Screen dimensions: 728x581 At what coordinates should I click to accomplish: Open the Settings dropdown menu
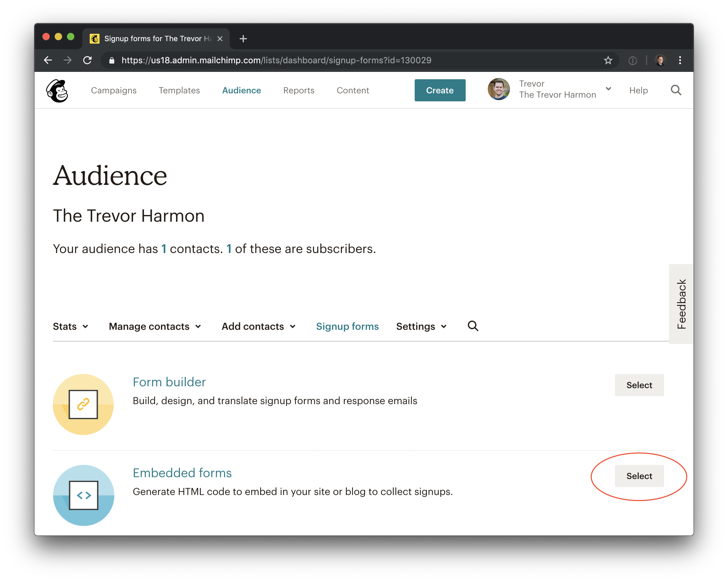(x=421, y=326)
